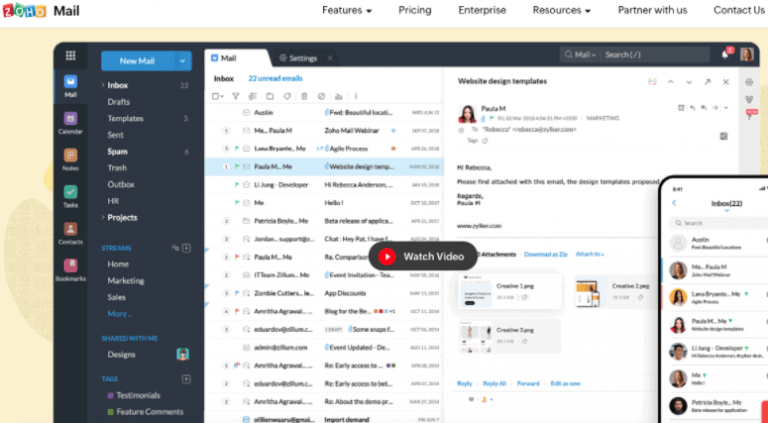Viewport: 768px width, 423px height.
Task: Open the Features dropdown menu
Action: (347, 10)
